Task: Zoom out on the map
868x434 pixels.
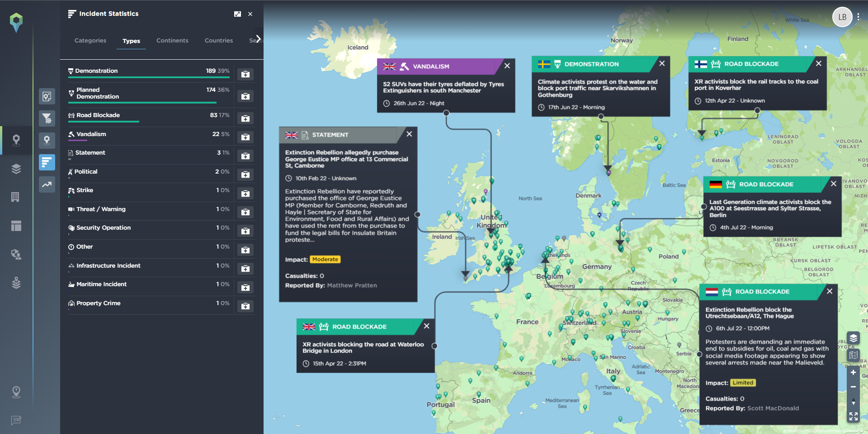Action: [x=854, y=387]
